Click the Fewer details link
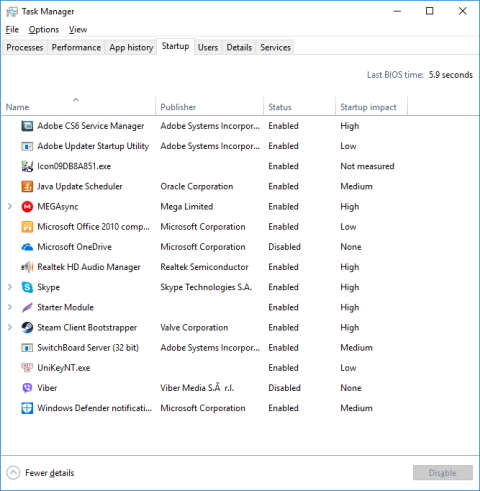The height and width of the screenshot is (491, 480). 50,473
